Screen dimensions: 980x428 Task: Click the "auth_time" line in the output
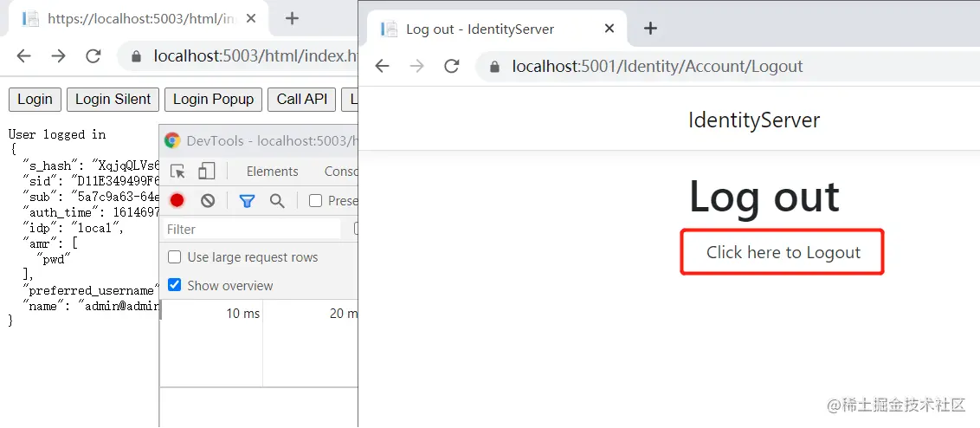pos(91,213)
